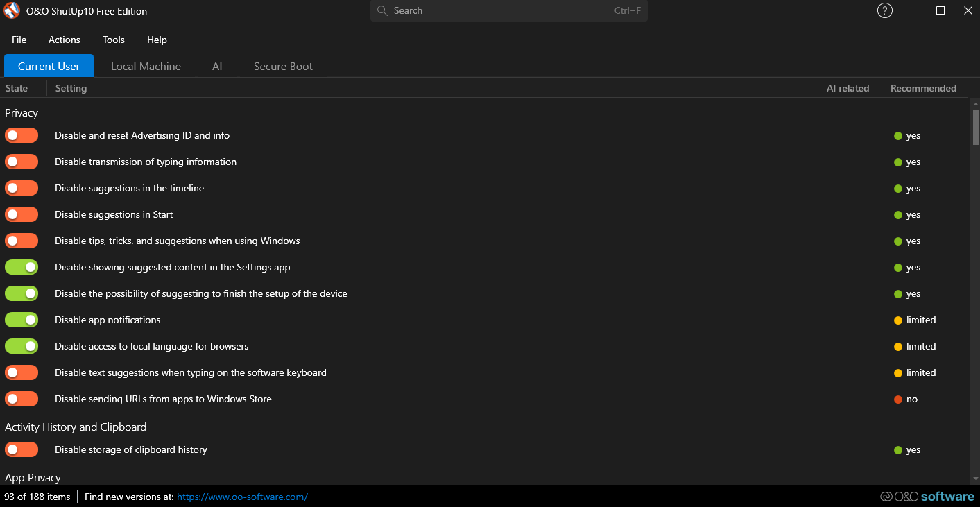Click 'Disable transmission of typing information' text
The height and width of the screenshot is (507, 980).
[x=146, y=162]
